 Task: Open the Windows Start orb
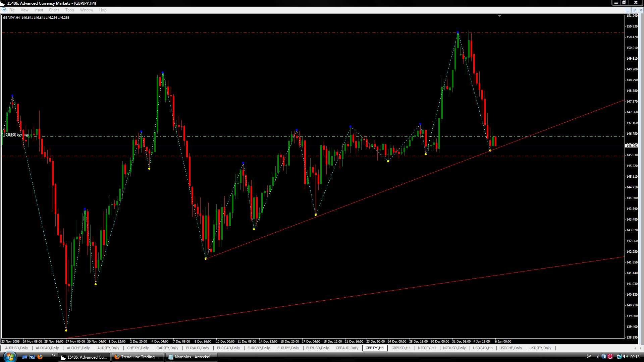(x=10, y=357)
